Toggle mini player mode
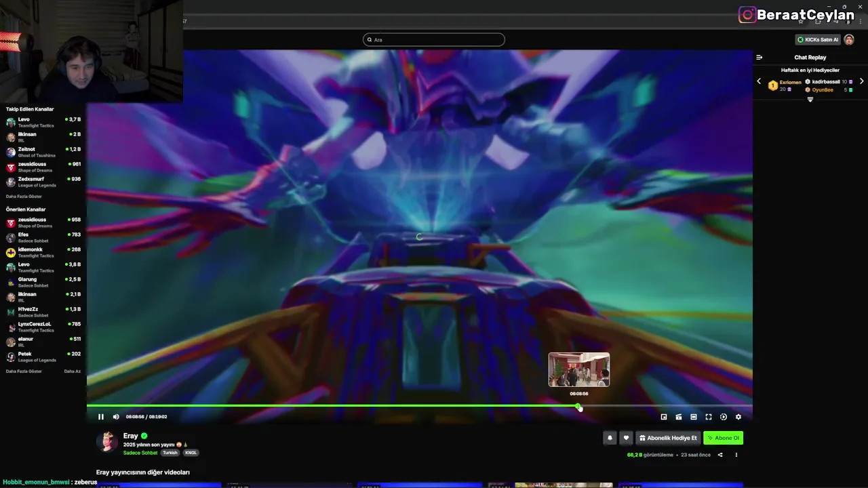 pos(664,417)
